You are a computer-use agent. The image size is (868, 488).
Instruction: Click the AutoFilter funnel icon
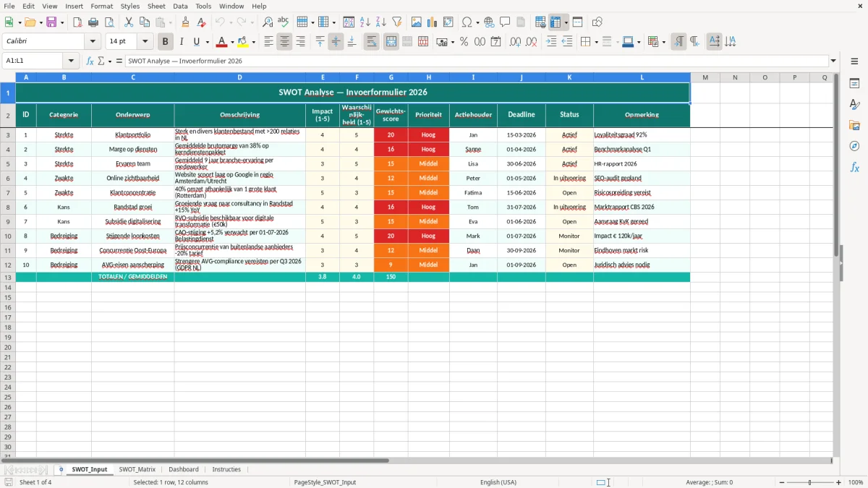pyautogui.click(x=396, y=22)
